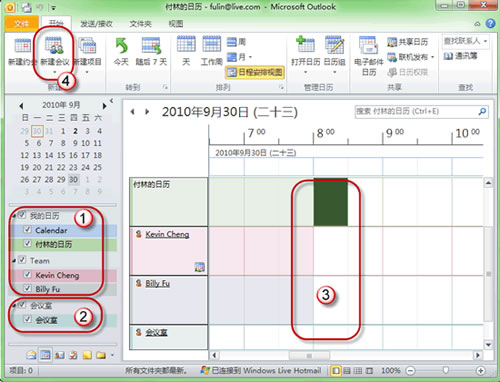Screen dimensions: 500x382
Task: Click the zoom out minus button
Action: (411, 370)
